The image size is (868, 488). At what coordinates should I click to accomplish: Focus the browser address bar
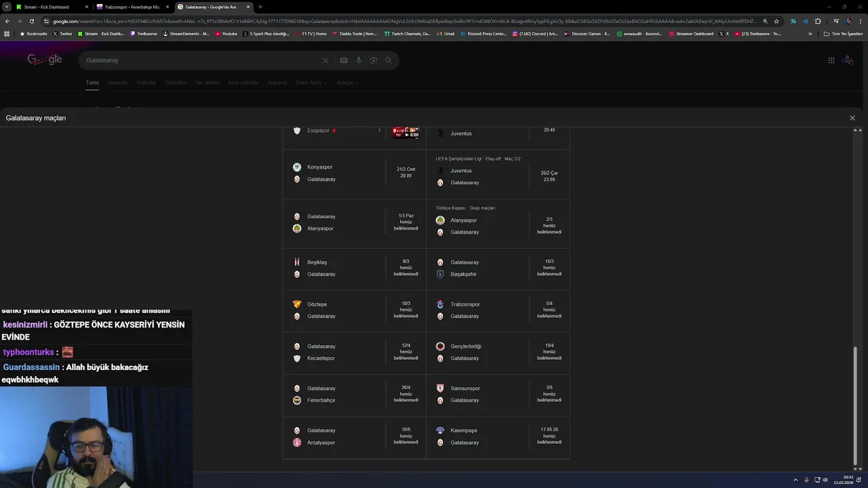pos(404,21)
